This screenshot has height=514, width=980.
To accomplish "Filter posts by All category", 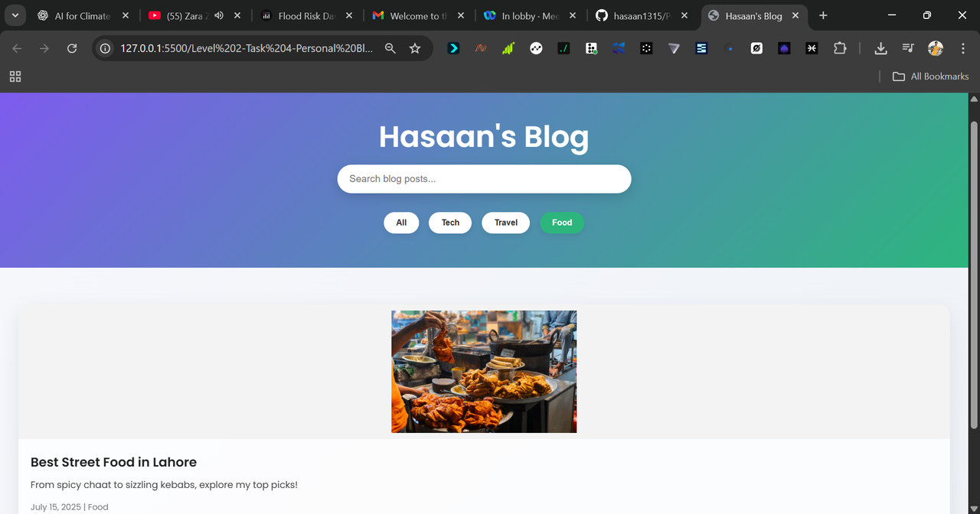I will (x=401, y=223).
